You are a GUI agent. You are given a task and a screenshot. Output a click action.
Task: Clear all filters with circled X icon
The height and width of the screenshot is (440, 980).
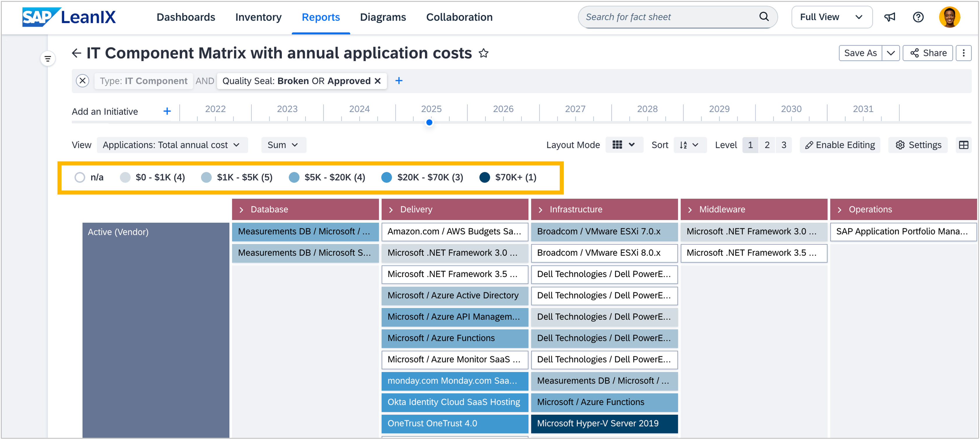click(x=82, y=81)
